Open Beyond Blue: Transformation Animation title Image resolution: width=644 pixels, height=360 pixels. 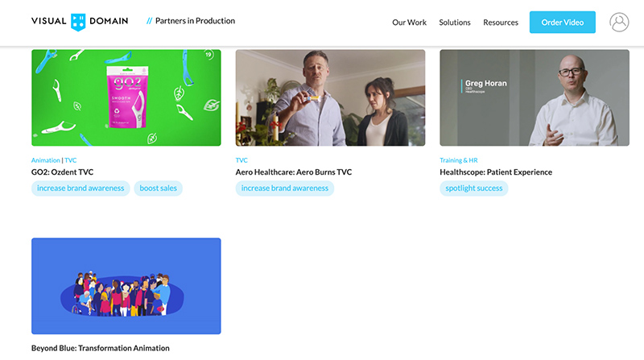click(x=100, y=348)
